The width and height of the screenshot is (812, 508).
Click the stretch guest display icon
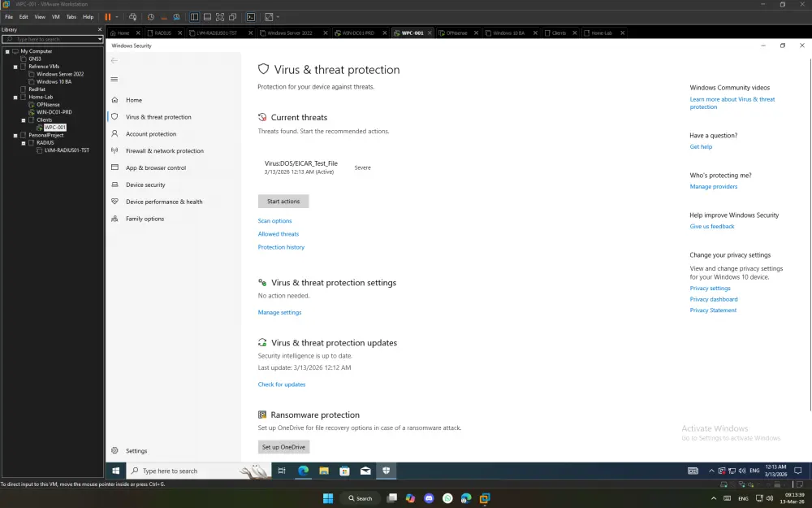(x=269, y=16)
